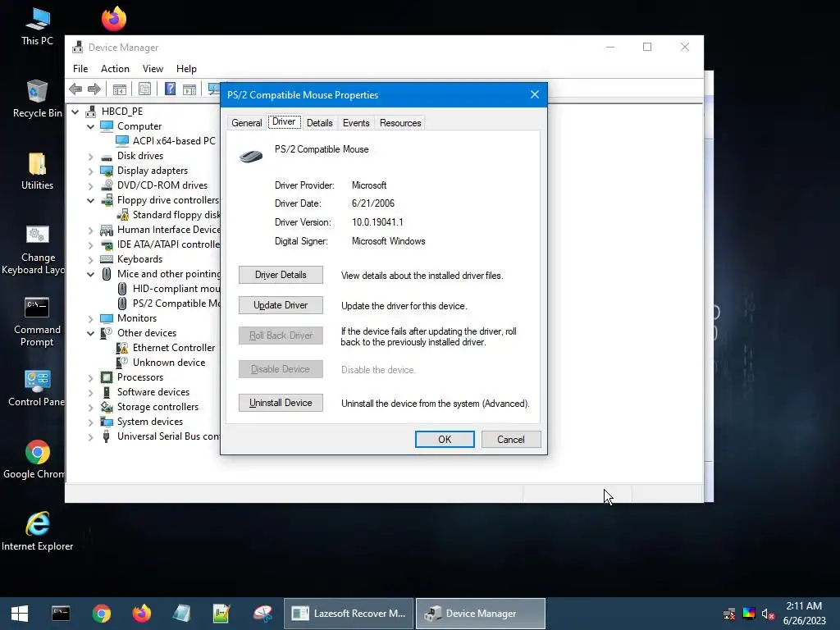
Task: Expand the DVD/CD-ROM drives node
Action: point(90,186)
